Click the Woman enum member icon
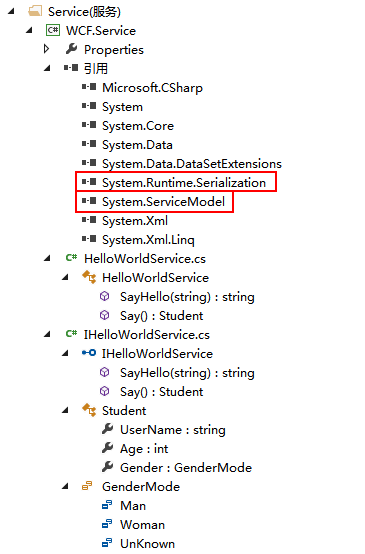 107,524
